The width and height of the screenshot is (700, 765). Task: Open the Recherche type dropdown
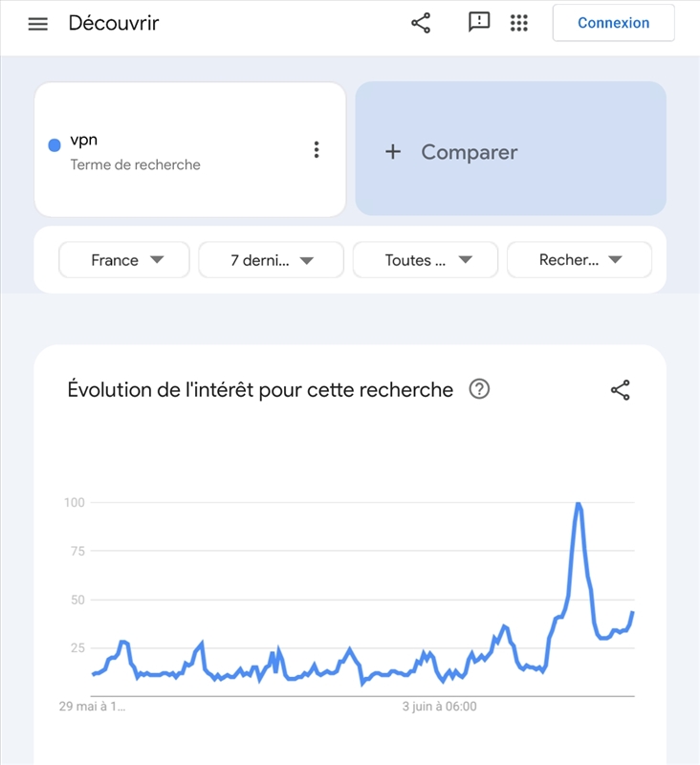580,260
